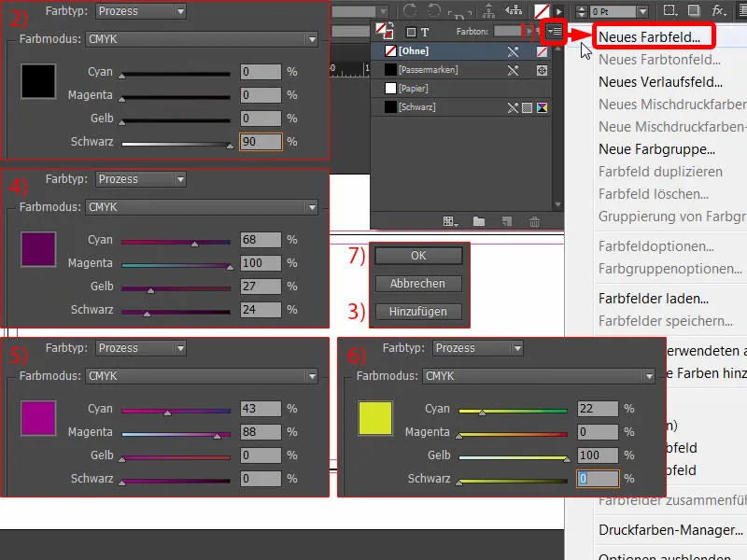Image resolution: width=747 pixels, height=560 pixels.
Task: Choose Neues Verlaufsfeld... from the menu
Action: click(661, 82)
